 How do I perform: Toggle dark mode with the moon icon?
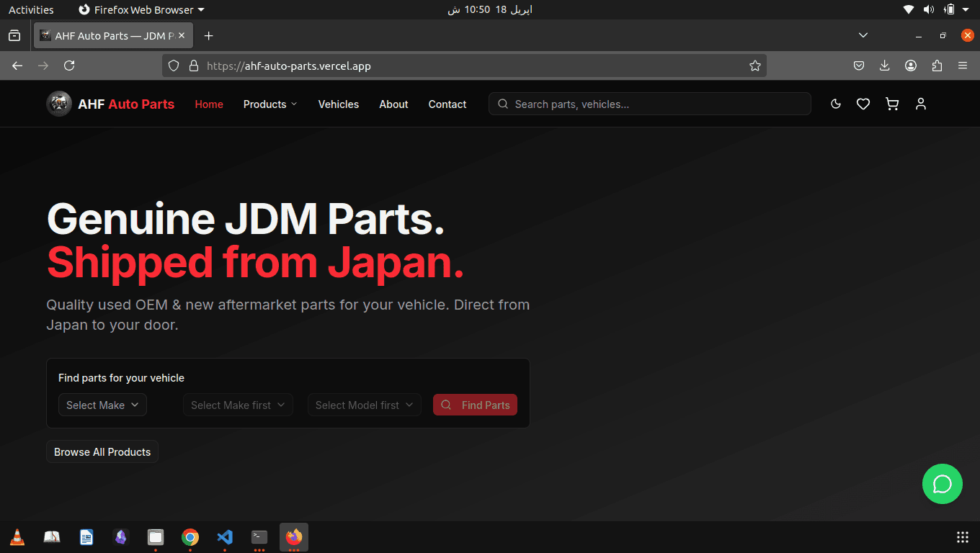pyautogui.click(x=835, y=104)
